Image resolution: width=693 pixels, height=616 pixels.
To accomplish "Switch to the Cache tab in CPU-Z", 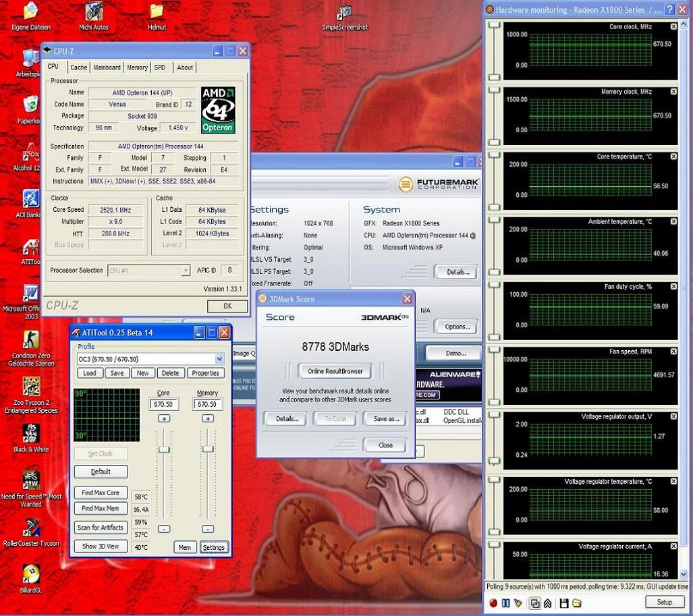I will 79,67.
